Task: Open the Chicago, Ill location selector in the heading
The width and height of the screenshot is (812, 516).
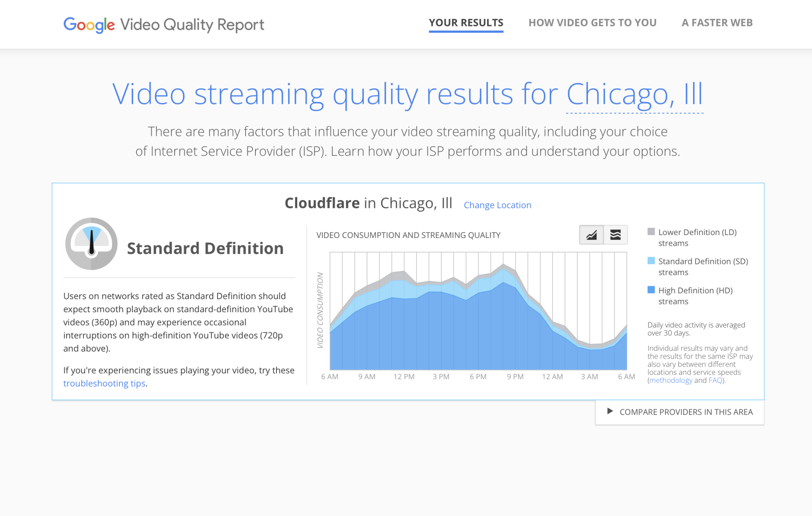Action: [634, 95]
